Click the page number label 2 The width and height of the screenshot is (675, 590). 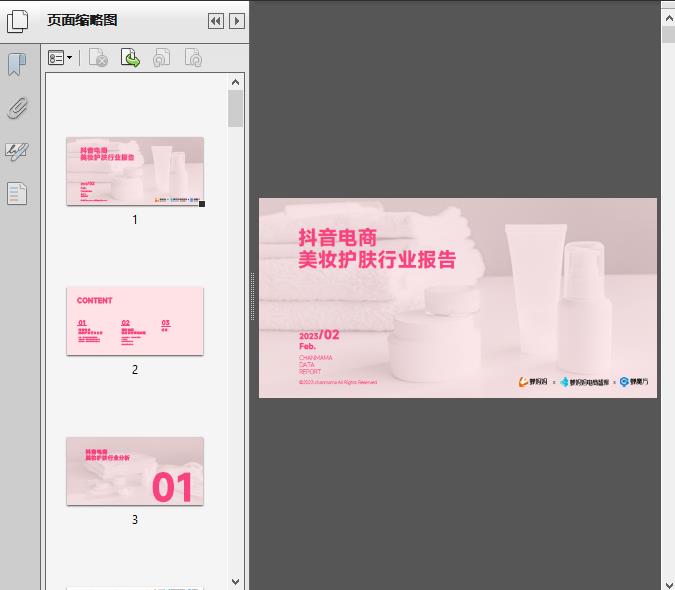pos(135,370)
